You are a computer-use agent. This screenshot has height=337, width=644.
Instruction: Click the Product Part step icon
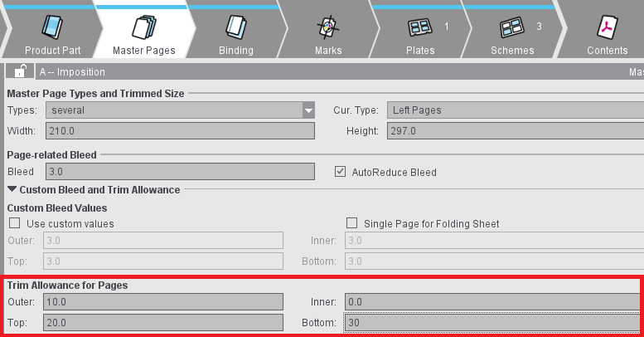(x=51, y=27)
